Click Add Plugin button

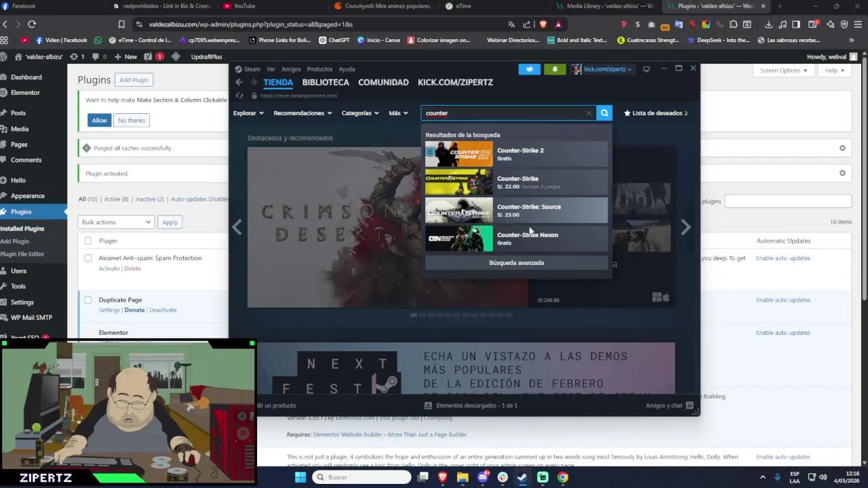(x=134, y=80)
